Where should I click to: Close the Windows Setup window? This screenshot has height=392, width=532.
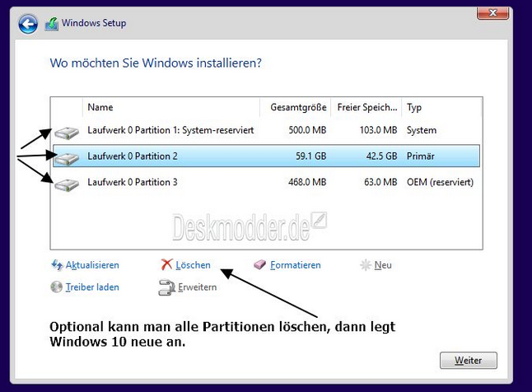tap(493, 13)
